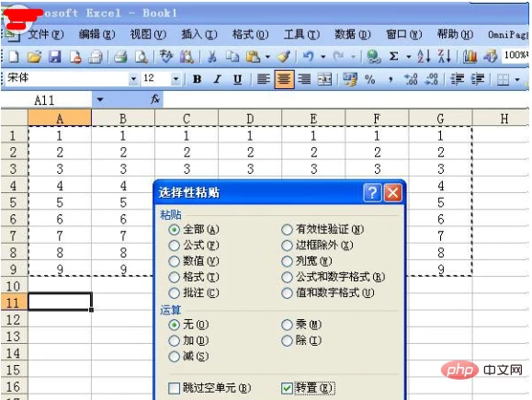Image resolution: width=532 pixels, height=400 pixels.
Task: Open the Chart Wizard icon
Action: click(x=470, y=56)
